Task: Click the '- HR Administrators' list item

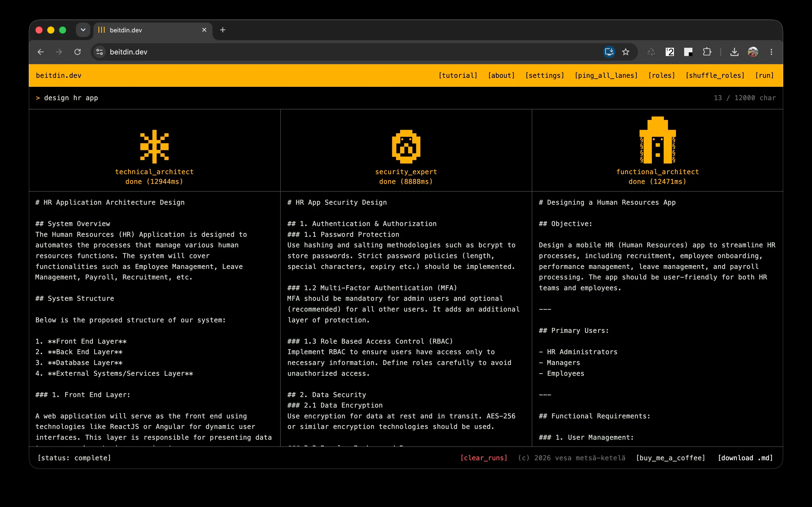Action: coord(578,352)
